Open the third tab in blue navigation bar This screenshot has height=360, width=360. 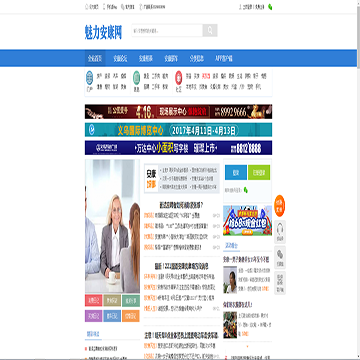(146, 58)
